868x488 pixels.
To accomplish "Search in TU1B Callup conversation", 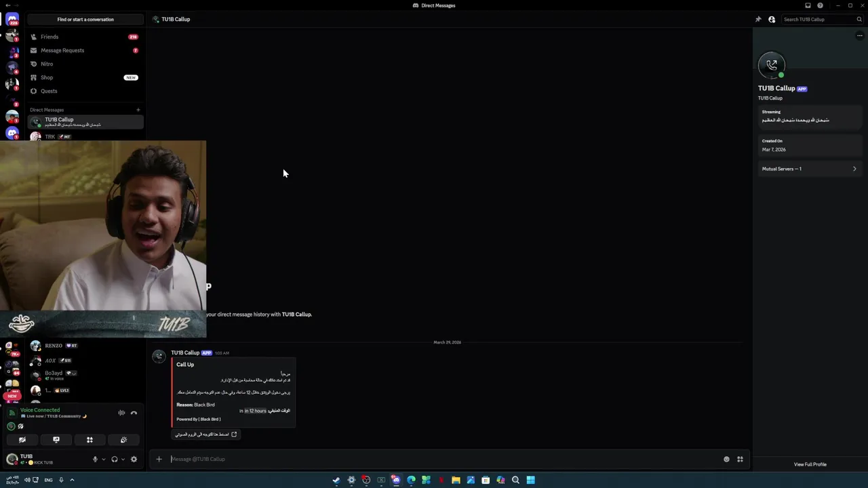I will (822, 19).
